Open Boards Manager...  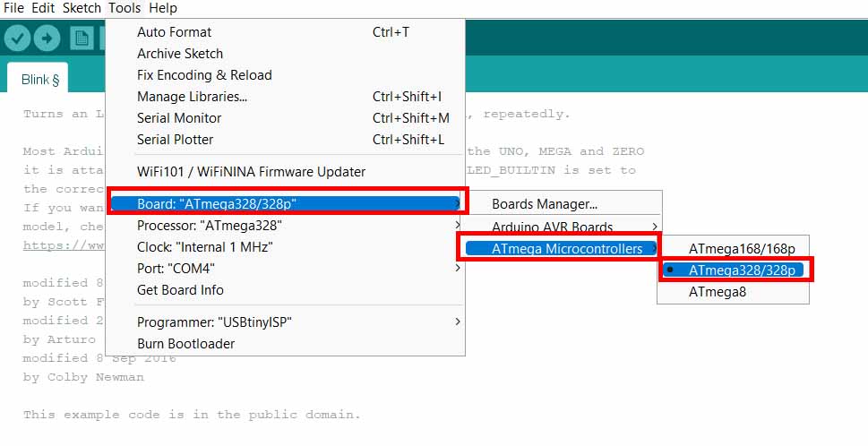[562, 204]
